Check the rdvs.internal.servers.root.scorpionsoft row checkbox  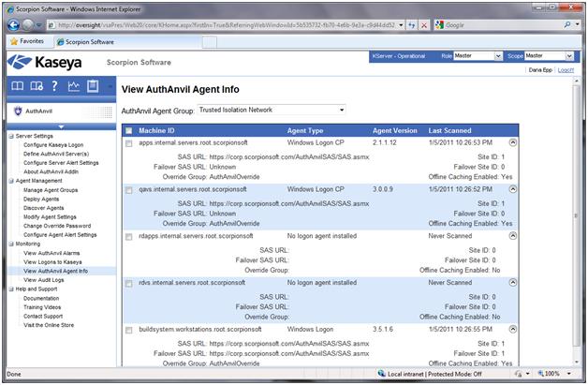(129, 283)
